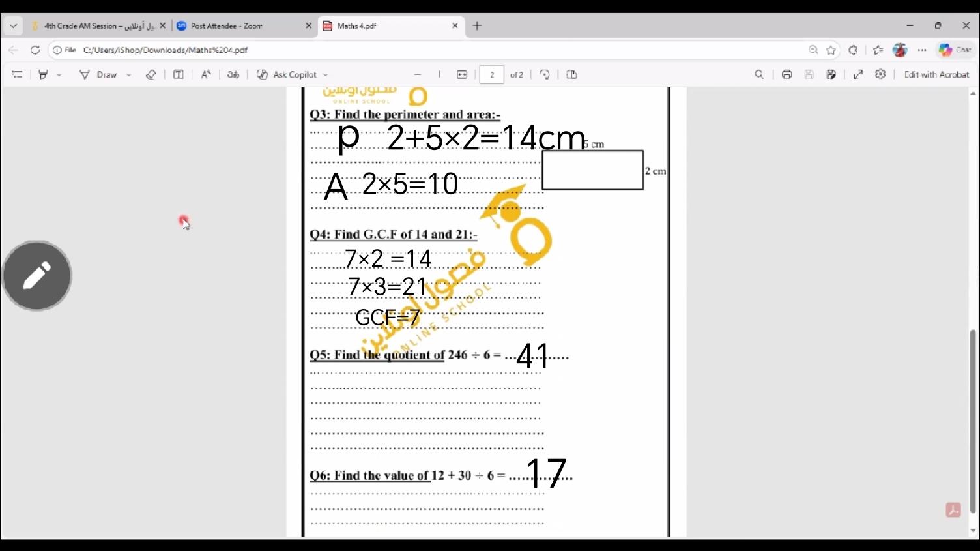Viewport: 980px width, 551px height.
Task: Open the Ask Copilot dropdown arrow
Action: (x=326, y=75)
